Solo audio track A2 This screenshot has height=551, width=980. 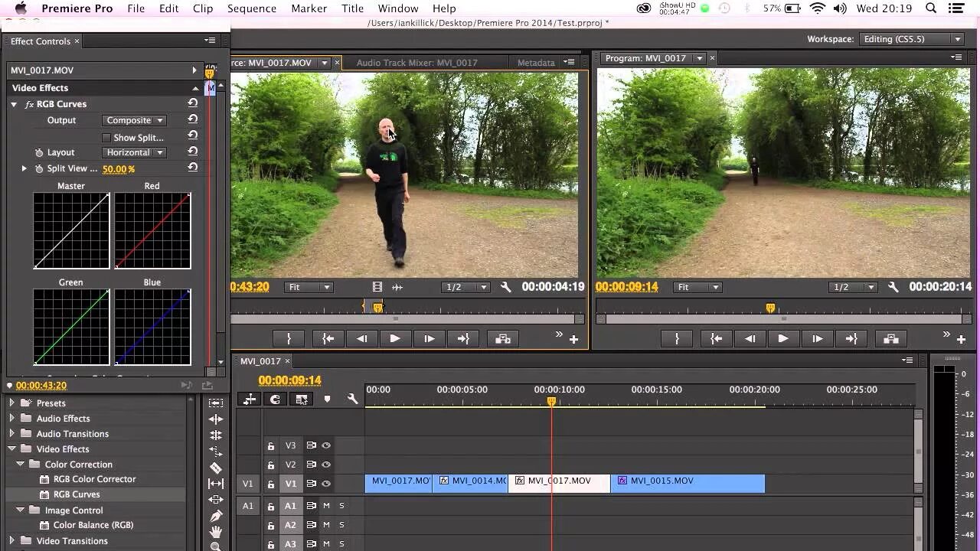[x=341, y=525]
